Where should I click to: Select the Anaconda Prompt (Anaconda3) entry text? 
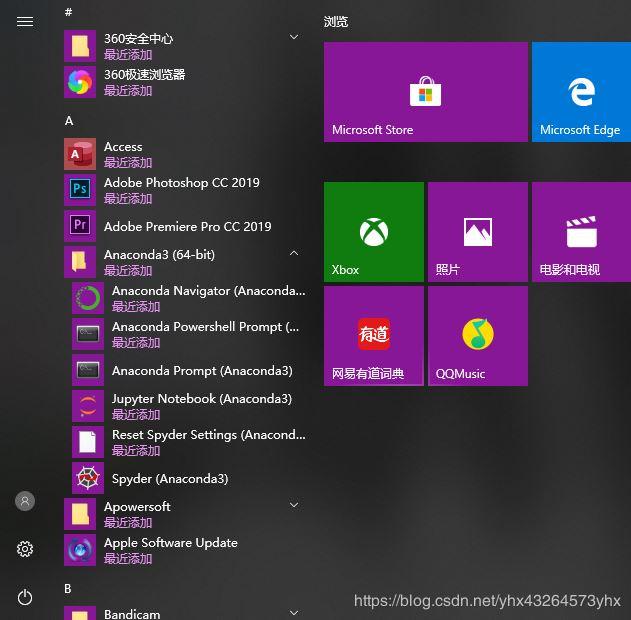point(202,371)
